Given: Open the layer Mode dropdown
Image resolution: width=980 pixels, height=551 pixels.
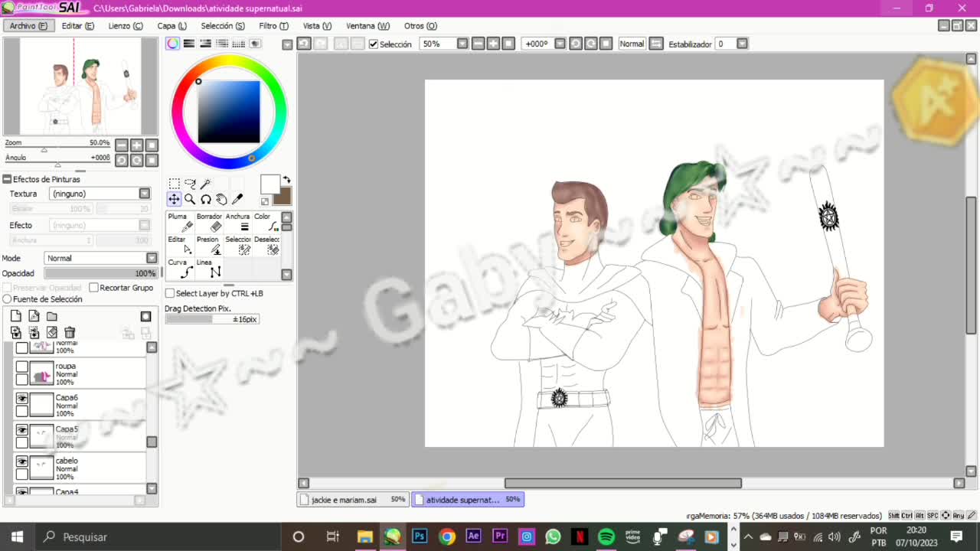Looking at the screenshot, I should (x=152, y=258).
